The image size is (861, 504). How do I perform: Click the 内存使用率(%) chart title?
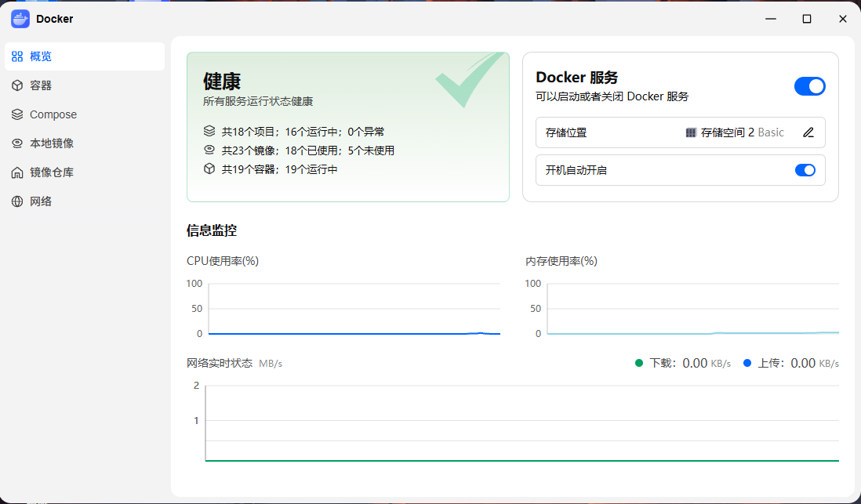561,261
